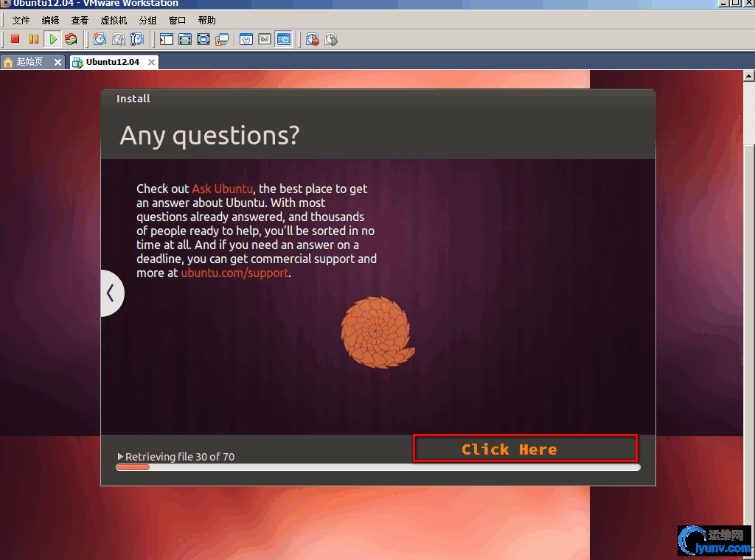Viewport: 755px width, 560px height.
Task: Click the 'Retrieving file 30 of 70' status text
Action: (180, 457)
